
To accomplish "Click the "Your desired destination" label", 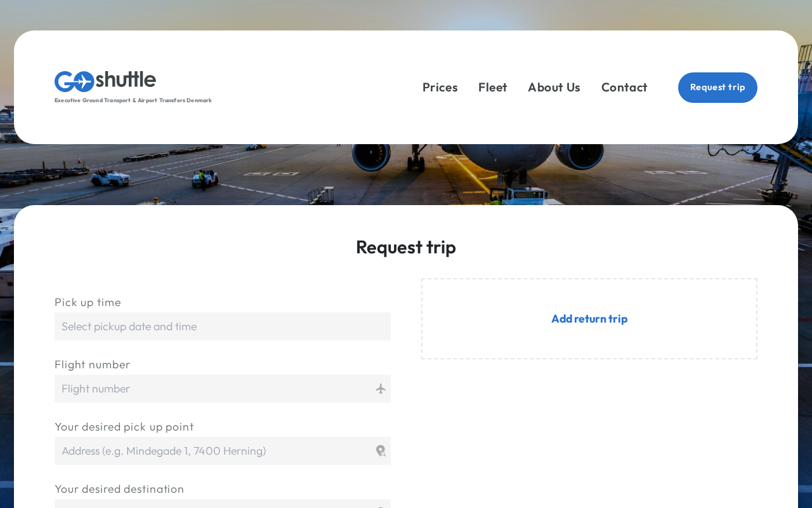I will [x=119, y=489].
